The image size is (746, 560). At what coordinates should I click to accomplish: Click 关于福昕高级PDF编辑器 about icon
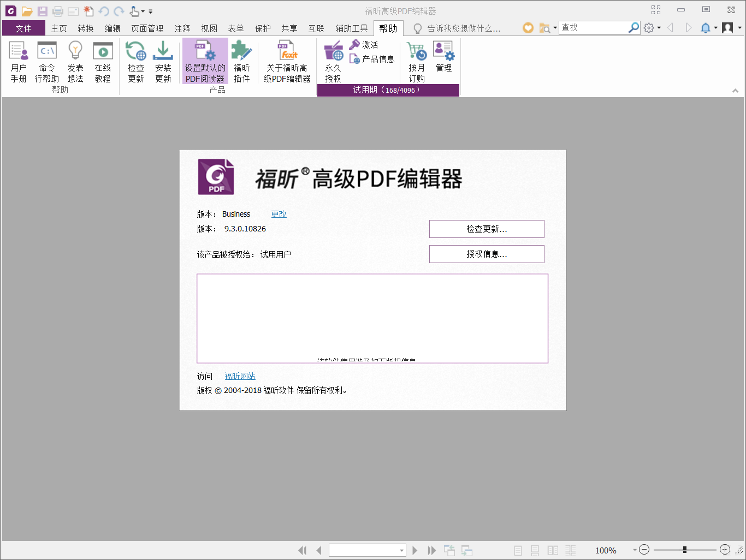(x=287, y=62)
